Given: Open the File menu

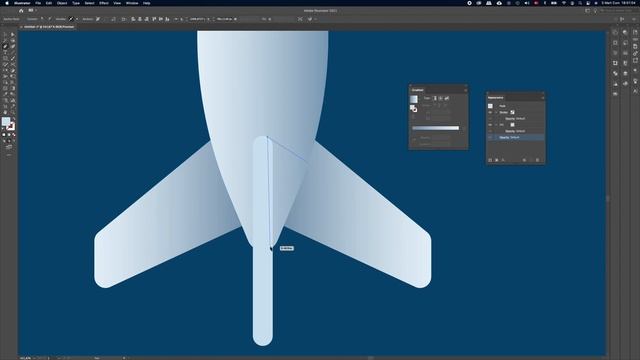Looking at the screenshot, I should pos(38,3).
